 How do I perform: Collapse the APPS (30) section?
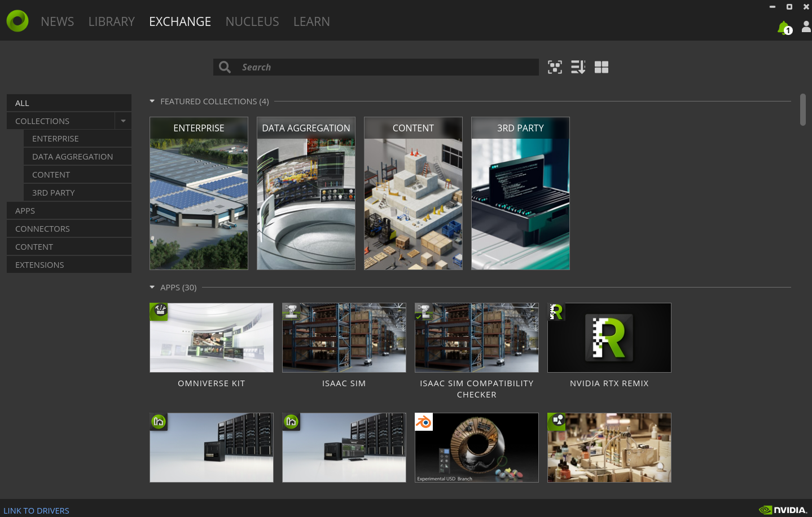(152, 288)
